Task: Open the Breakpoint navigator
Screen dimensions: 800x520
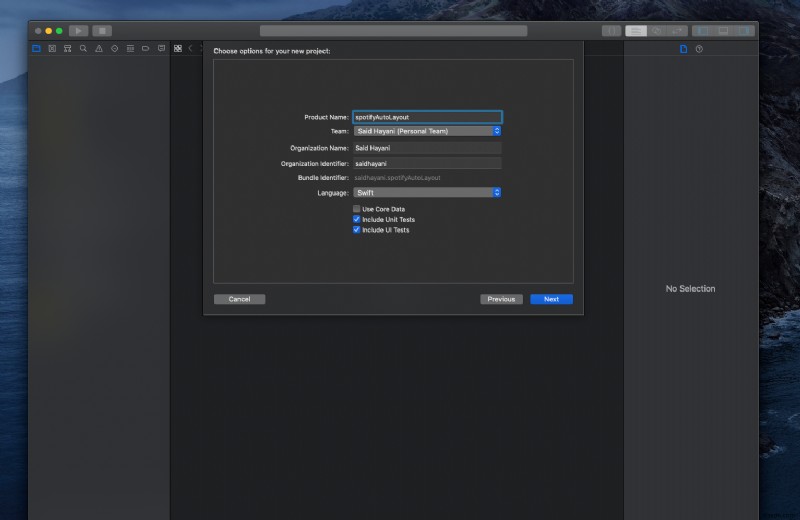Action: [x=145, y=48]
